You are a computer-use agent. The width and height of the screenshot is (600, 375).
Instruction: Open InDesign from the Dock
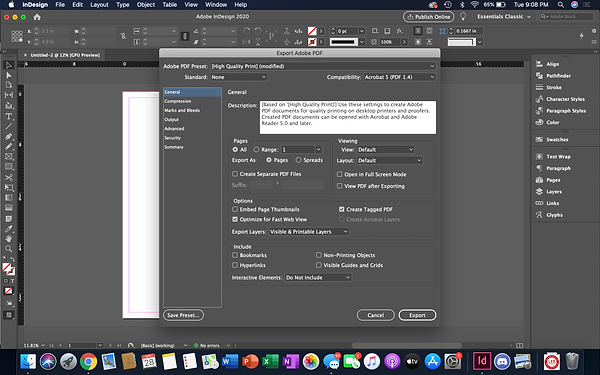[x=482, y=361]
